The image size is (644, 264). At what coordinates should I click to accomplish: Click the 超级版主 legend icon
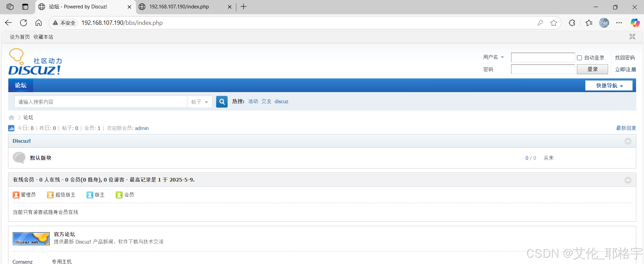(x=50, y=195)
